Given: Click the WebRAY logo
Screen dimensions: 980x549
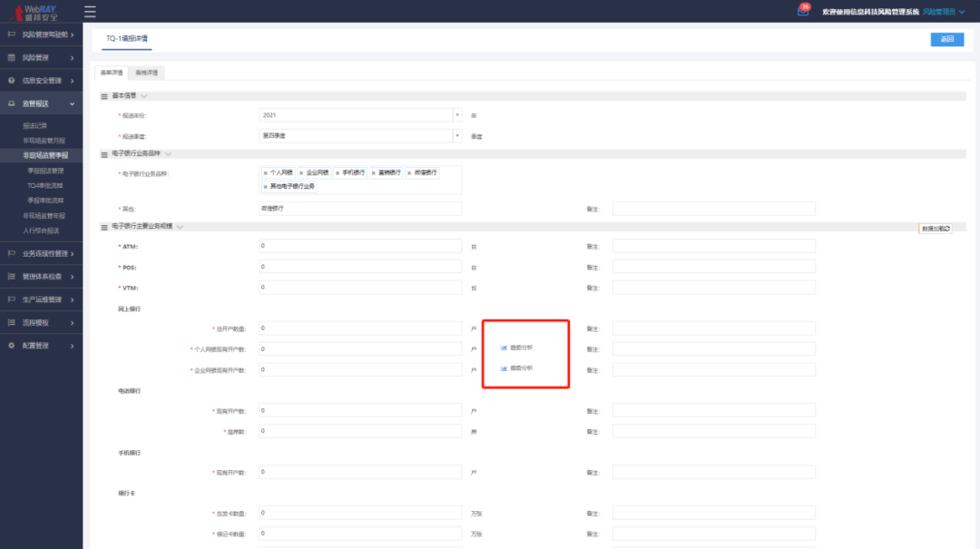Looking at the screenshot, I should pos(34,12).
